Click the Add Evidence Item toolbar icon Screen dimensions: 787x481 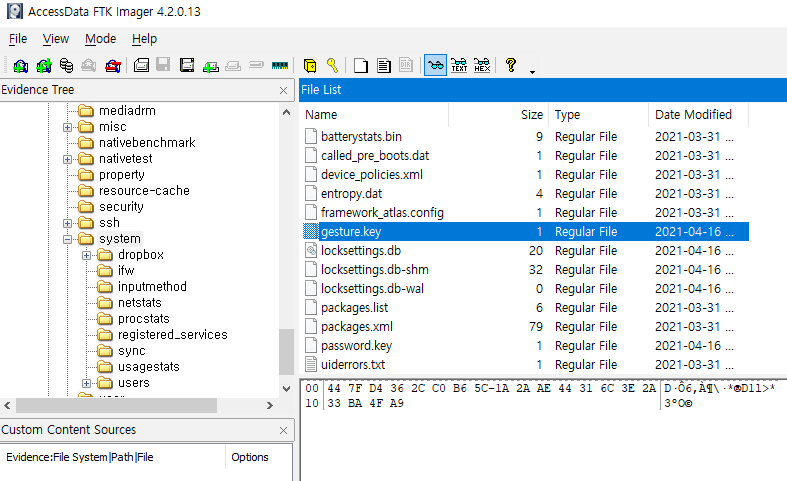point(21,65)
